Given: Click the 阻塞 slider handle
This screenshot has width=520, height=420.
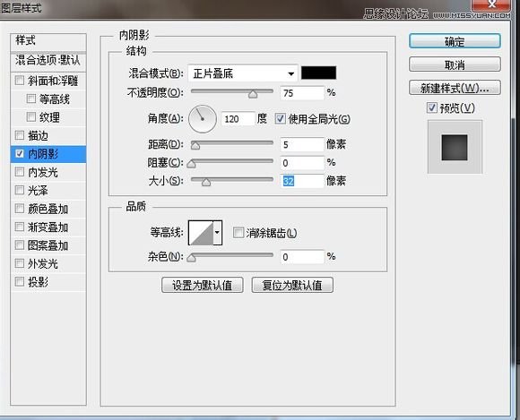Looking at the screenshot, I should [x=191, y=164].
